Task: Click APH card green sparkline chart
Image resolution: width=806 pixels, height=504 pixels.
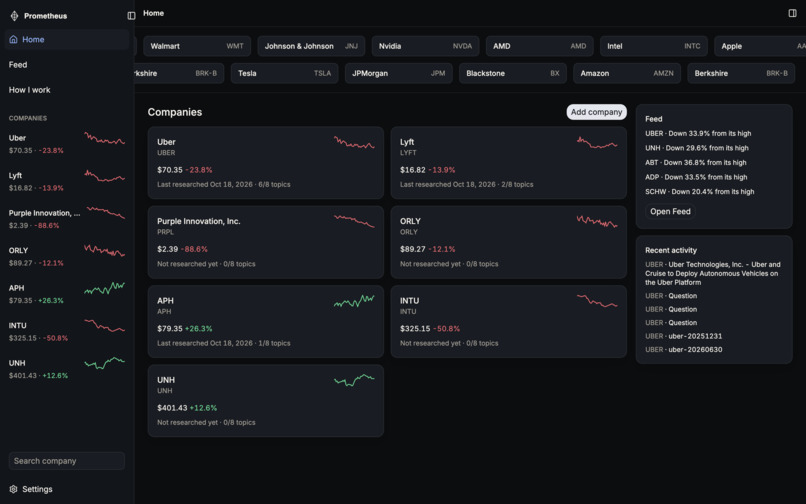Action: [x=354, y=301]
